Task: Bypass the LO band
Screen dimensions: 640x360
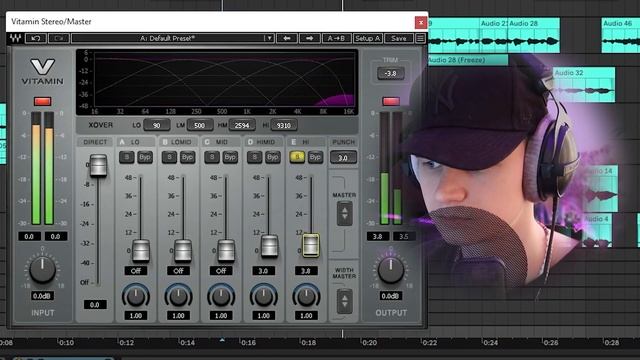Action: click(x=145, y=157)
